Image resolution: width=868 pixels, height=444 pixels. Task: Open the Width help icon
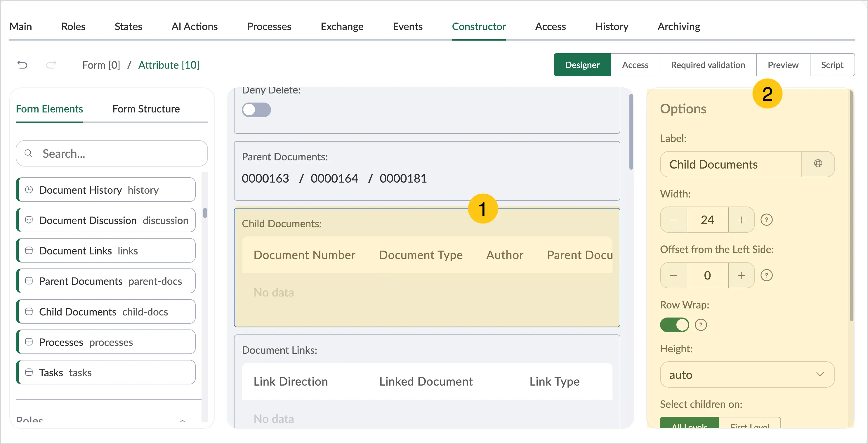click(767, 220)
